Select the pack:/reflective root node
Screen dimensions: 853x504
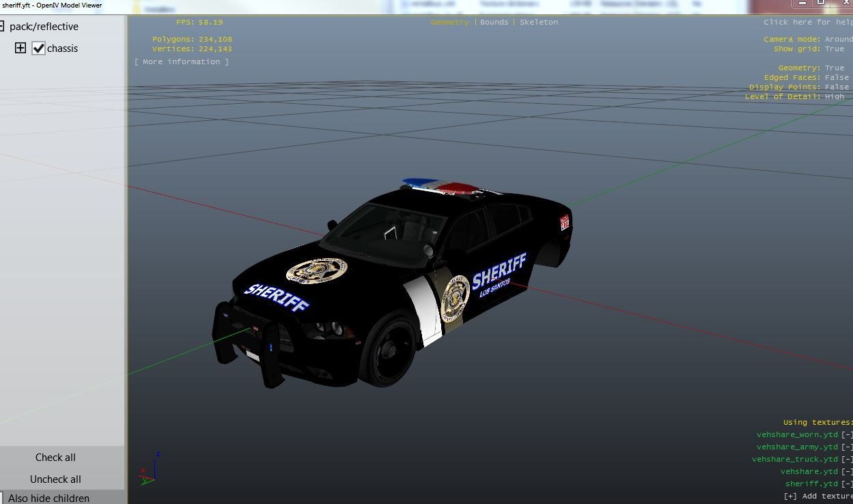44,27
